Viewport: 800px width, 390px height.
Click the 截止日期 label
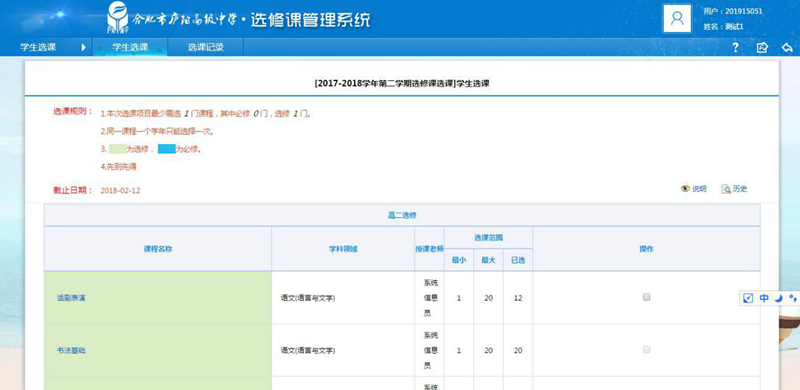coord(73,190)
